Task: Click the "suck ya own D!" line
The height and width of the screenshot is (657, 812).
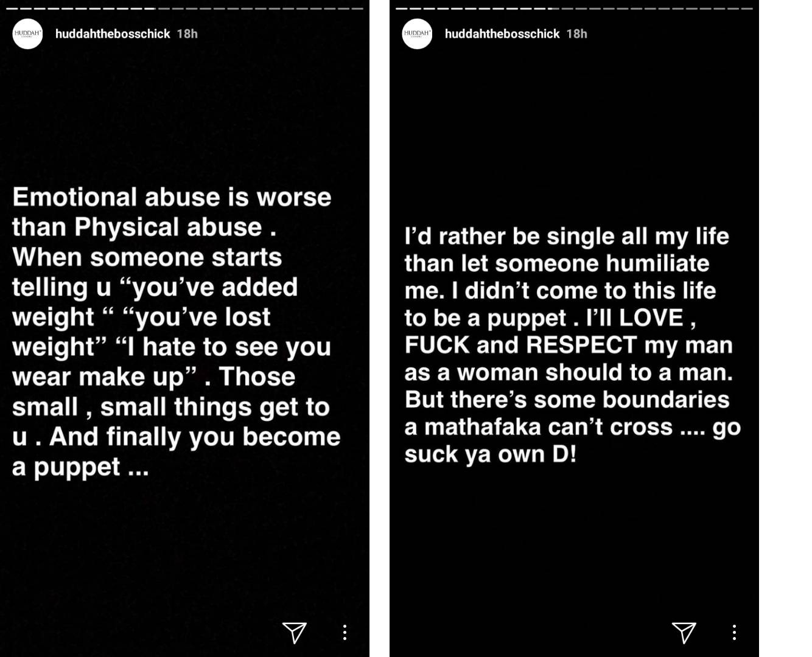Action: pyautogui.click(x=491, y=454)
